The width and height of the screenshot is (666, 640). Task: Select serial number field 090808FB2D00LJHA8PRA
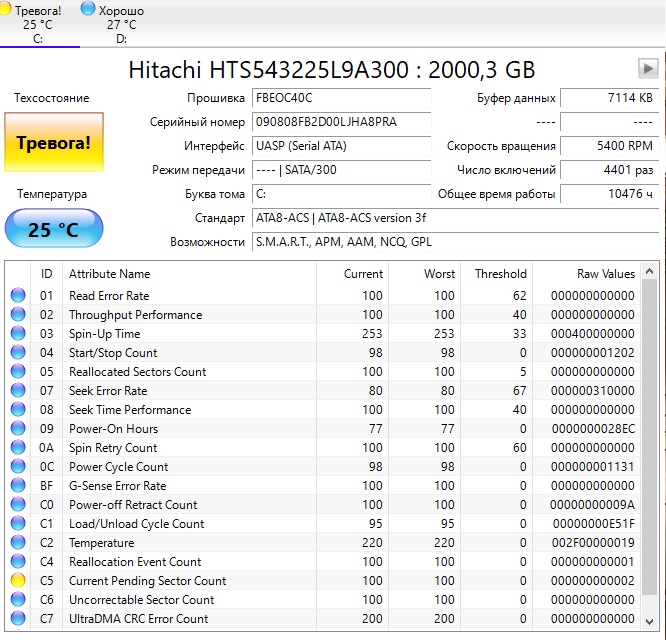[x=341, y=122]
